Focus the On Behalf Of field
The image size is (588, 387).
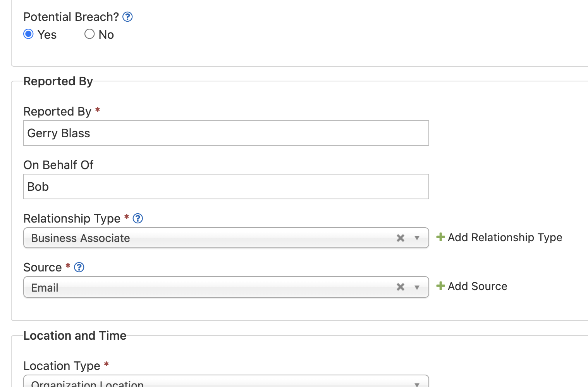226,187
